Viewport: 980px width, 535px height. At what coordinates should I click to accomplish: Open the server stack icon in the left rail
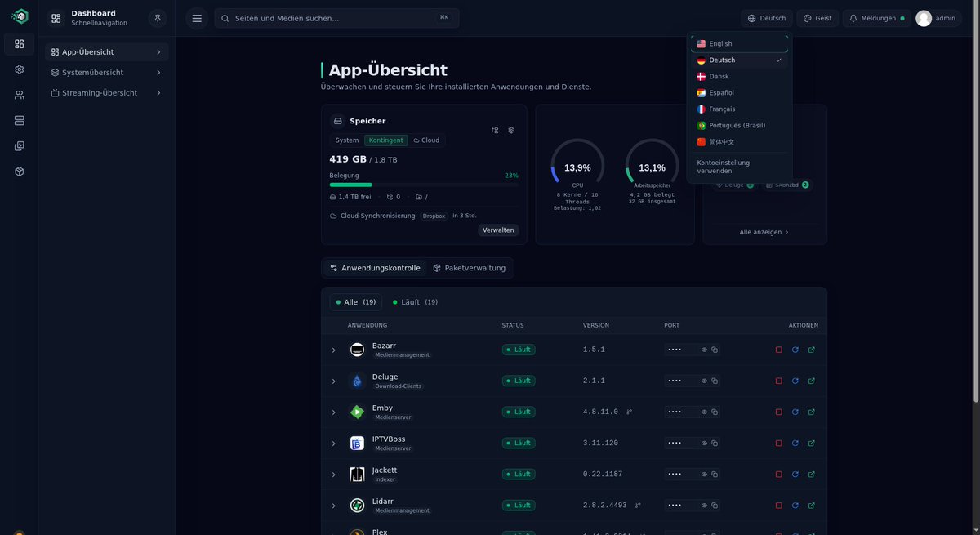tap(20, 121)
